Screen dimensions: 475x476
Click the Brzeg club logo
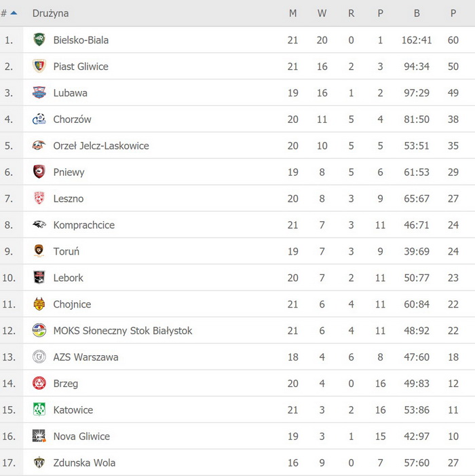coord(39,384)
